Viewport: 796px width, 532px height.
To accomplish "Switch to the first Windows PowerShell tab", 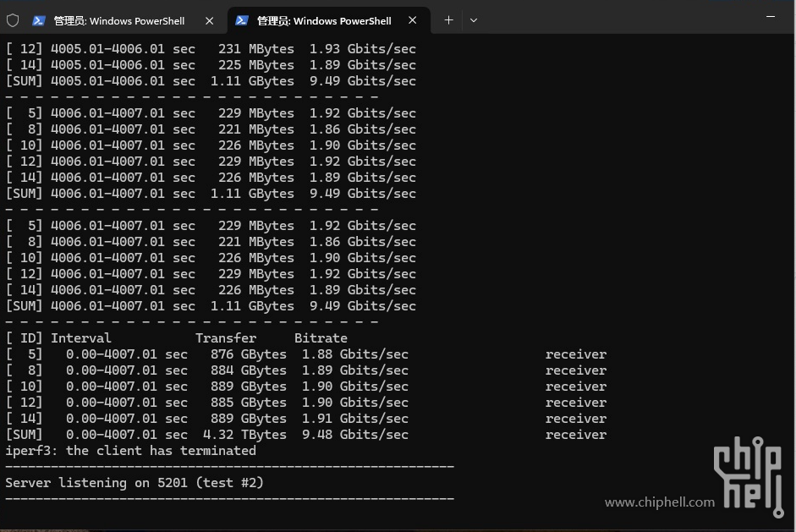I will pyautogui.click(x=118, y=20).
